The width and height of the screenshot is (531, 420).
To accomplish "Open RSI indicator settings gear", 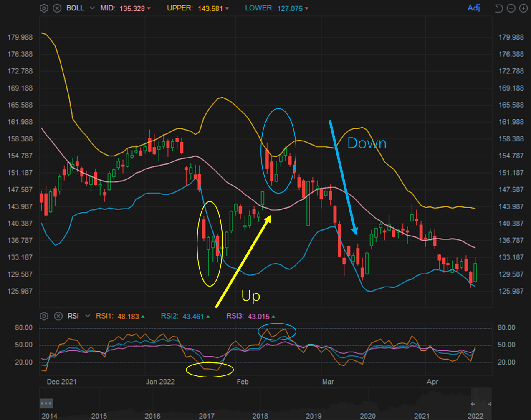I will tap(44, 316).
